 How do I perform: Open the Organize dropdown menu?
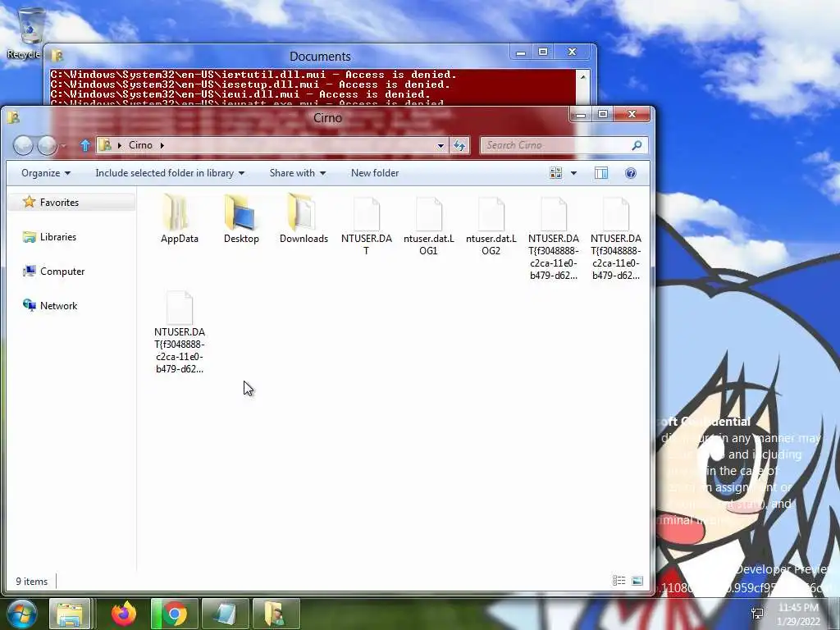pos(46,173)
